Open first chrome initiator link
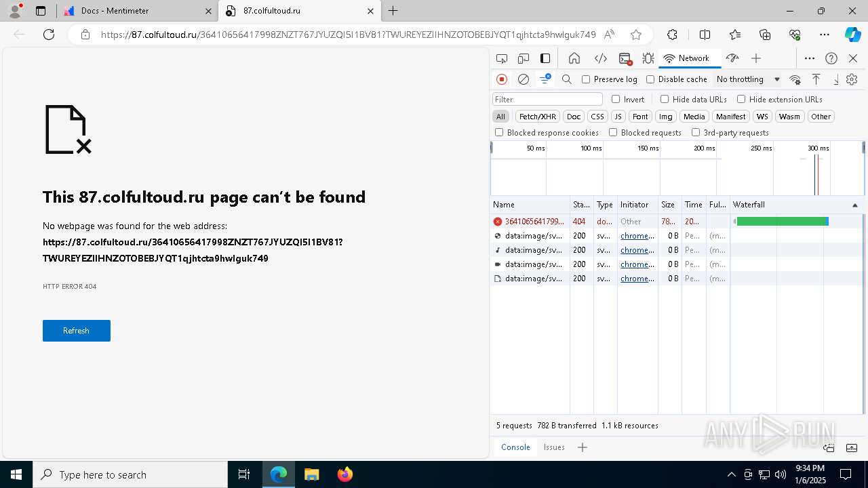This screenshot has height=488, width=868. pos(637,236)
